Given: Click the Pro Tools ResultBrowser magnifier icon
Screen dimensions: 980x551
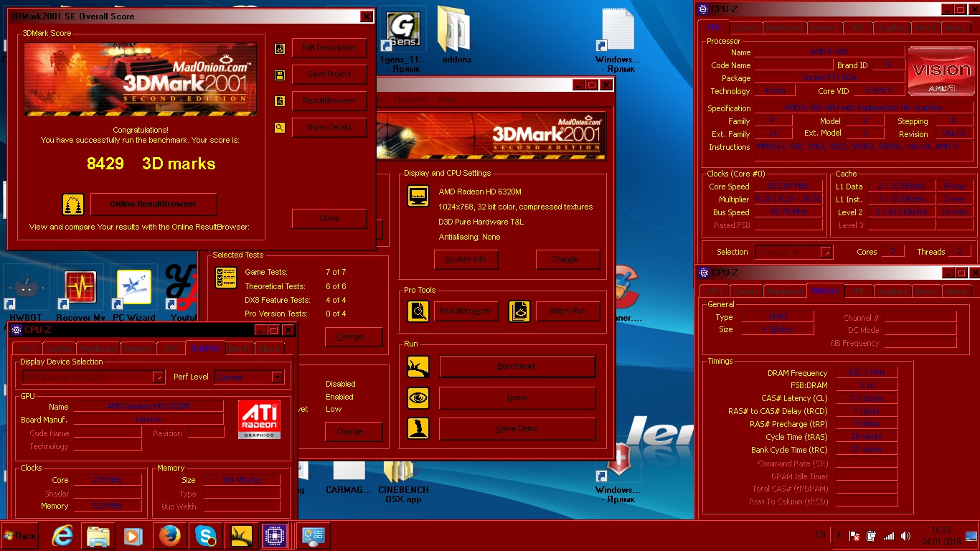Looking at the screenshot, I should click(418, 311).
